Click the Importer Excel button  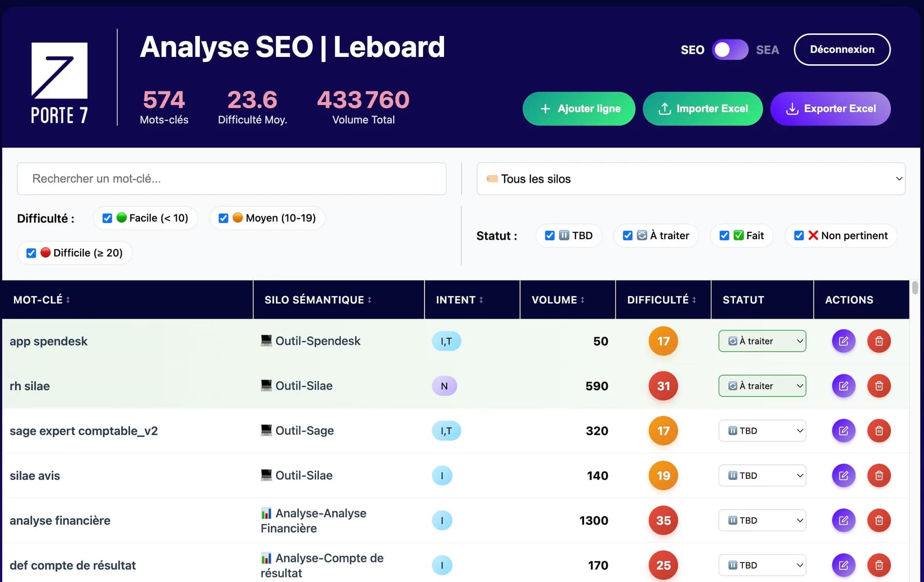703,109
